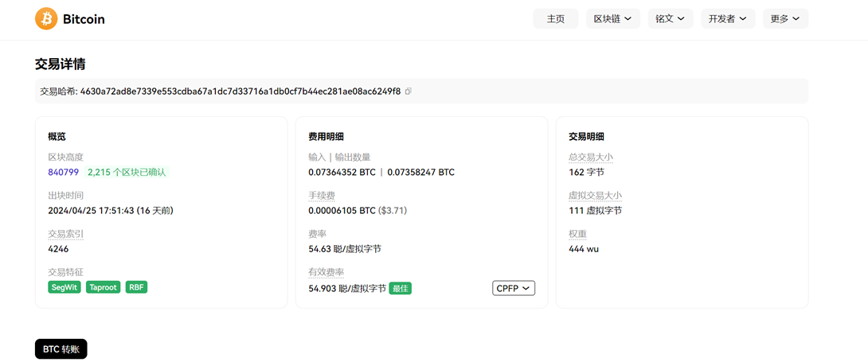
Task: Click the Bitcoin title text
Action: (84, 19)
